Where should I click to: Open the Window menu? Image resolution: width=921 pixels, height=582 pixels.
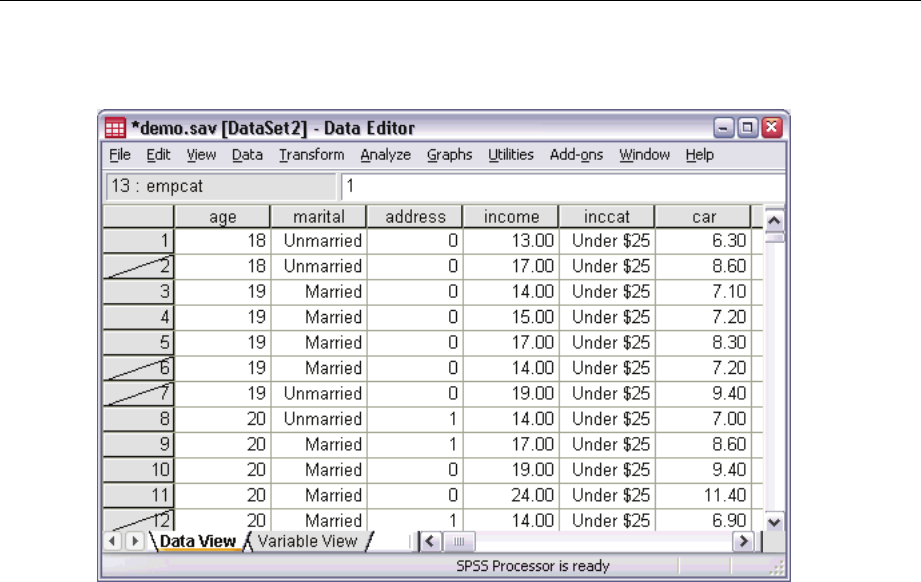[644, 154]
